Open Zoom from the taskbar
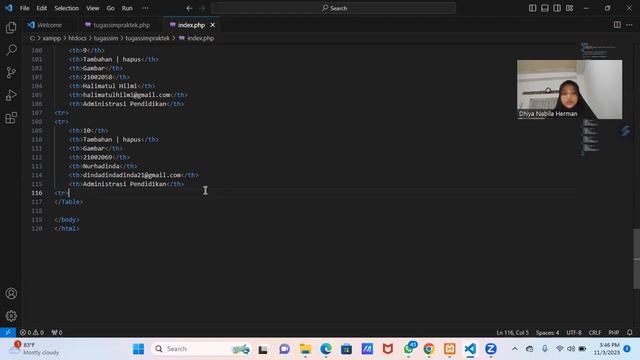The height and width of the screenshot is (360, 640). 491,349
